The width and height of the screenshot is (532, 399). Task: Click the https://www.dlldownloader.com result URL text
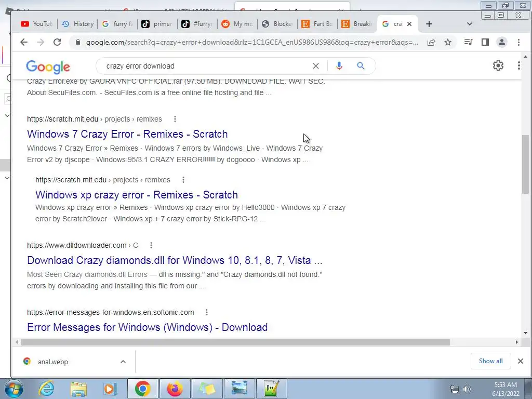(x=77, y=245)
